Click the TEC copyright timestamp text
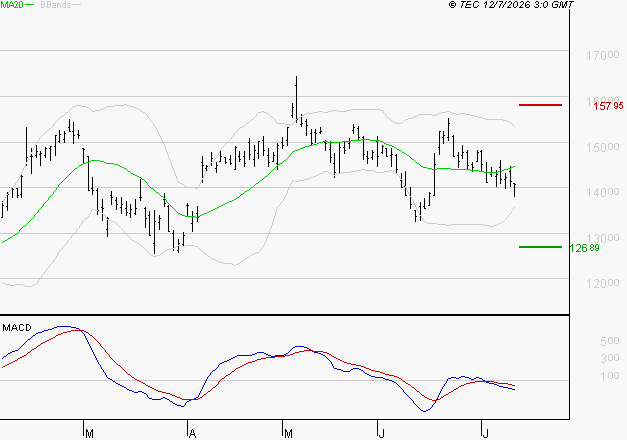The height and width of the screenshot is (440, 627). [511, 5]
